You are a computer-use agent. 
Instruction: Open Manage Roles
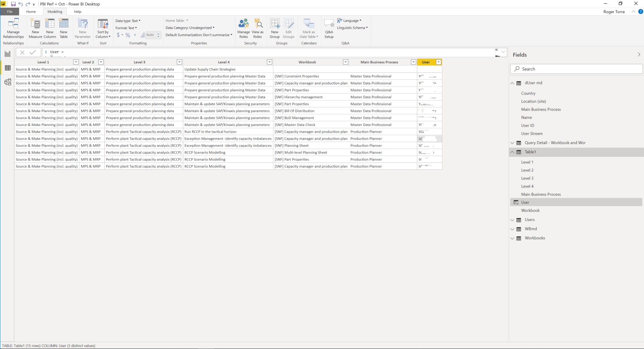coord(244,28)
